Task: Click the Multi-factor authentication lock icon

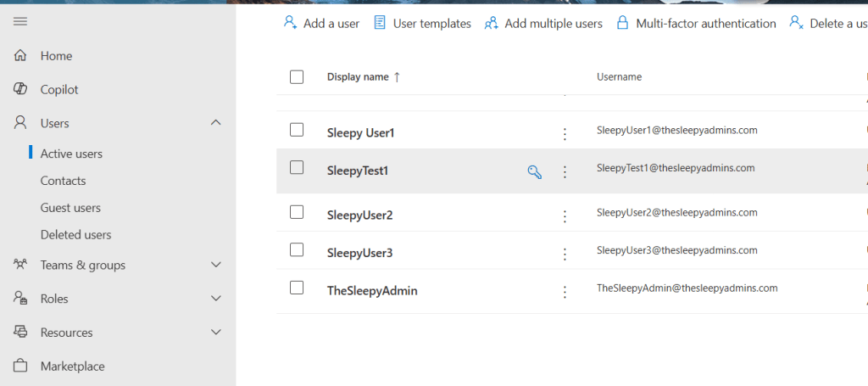Action: point(622,23)
